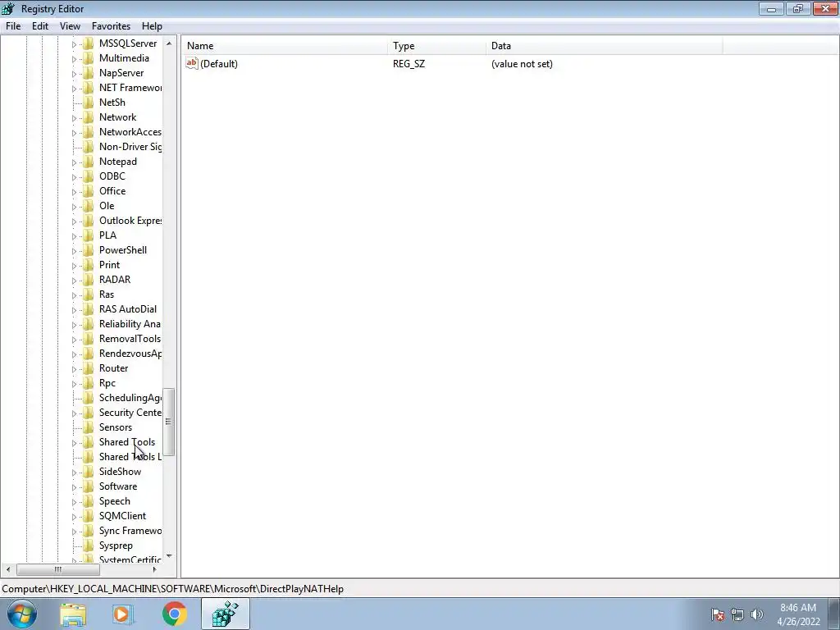The image size is (840, 630).
Task: Click the Sysprep folder icon
Action: tap(89, 546)
